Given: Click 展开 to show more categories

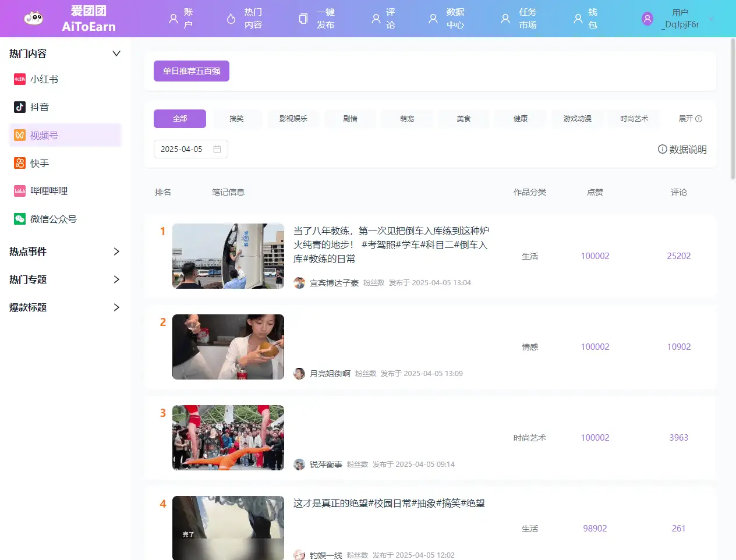Looking at the screenshot, I should point(690,119).
